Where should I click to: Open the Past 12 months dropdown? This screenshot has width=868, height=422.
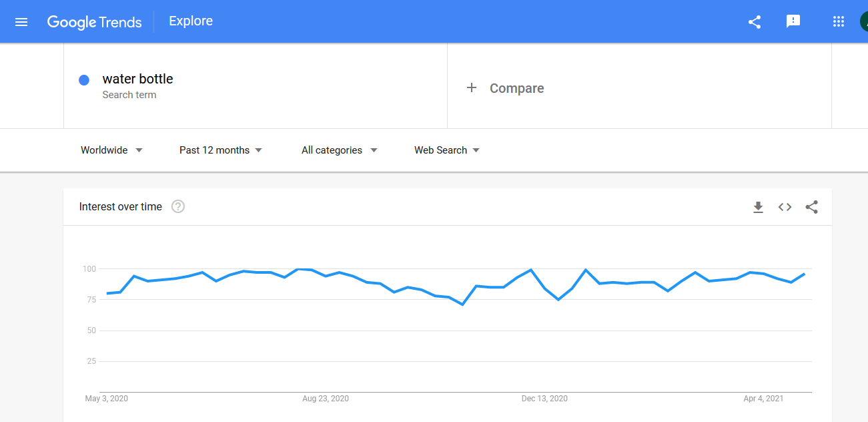(x=221, y=150)
